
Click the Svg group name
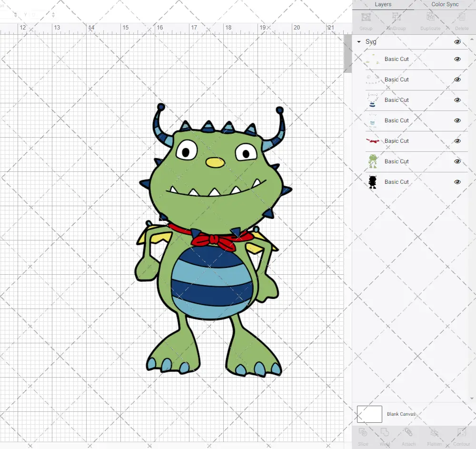point(371,42)
